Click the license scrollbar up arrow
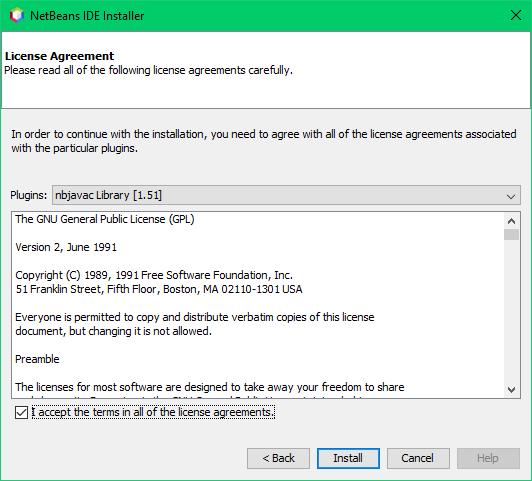 tap(512, 221)
